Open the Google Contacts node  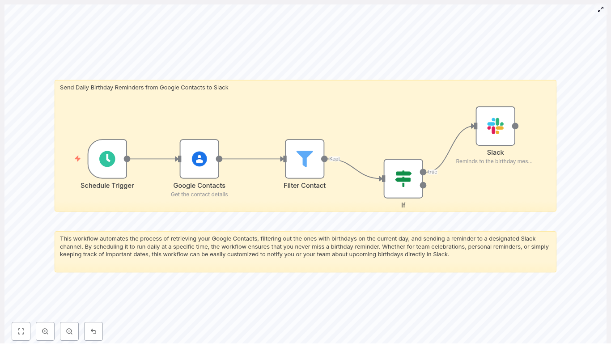tap(199, 159)
